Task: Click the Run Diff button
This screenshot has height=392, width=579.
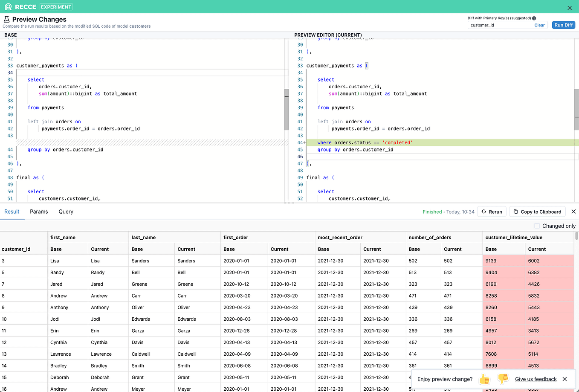Action: 563,25
